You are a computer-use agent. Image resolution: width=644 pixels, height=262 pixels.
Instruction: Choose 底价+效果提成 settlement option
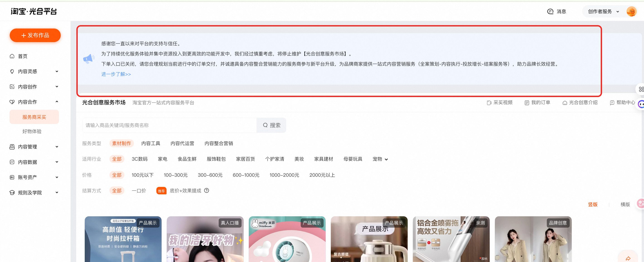pos(186,191)
